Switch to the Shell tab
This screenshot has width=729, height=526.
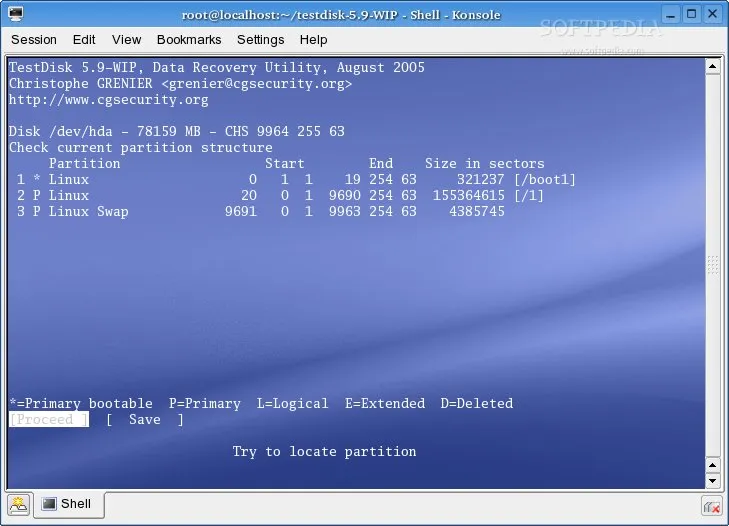coord(66,504)
